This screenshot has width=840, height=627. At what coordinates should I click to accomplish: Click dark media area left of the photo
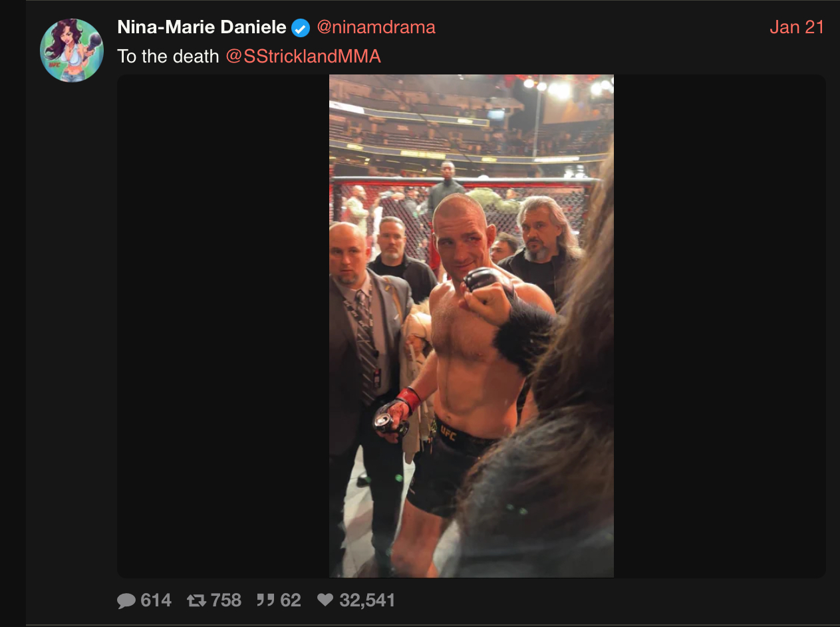(223, 326)
